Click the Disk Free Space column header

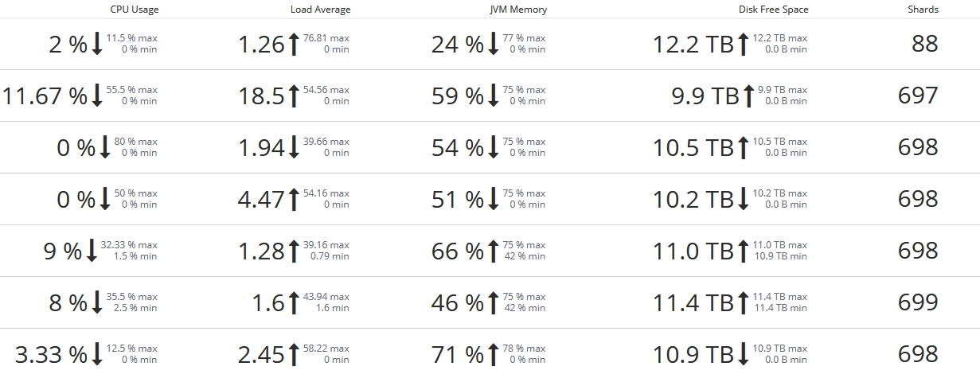pos(774,10)
